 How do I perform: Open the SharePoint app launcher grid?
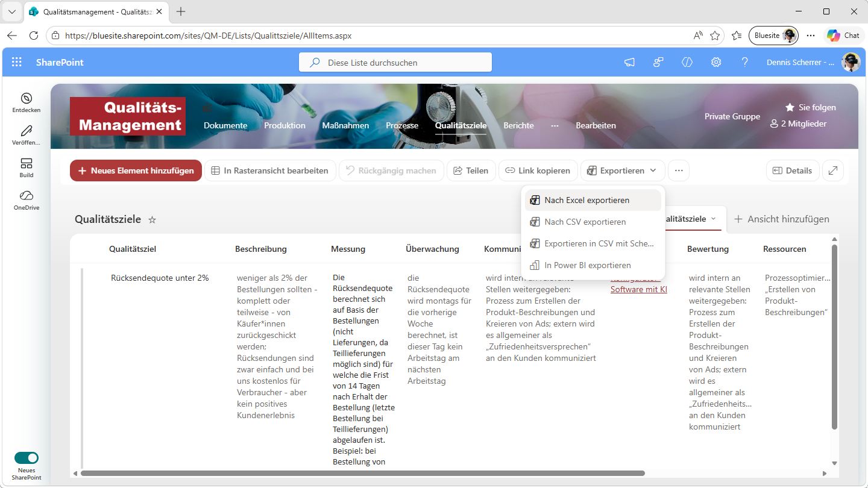[x=17, y=62]
